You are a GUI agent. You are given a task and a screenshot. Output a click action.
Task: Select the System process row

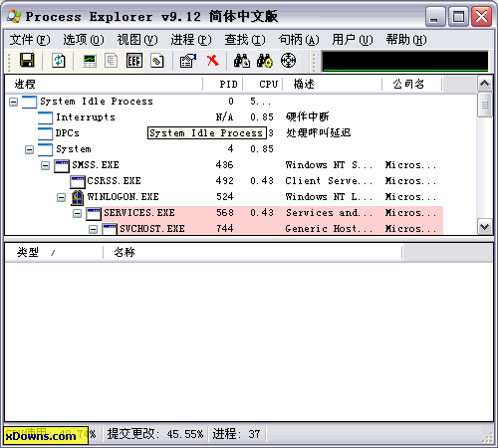[x=224, y=149]
